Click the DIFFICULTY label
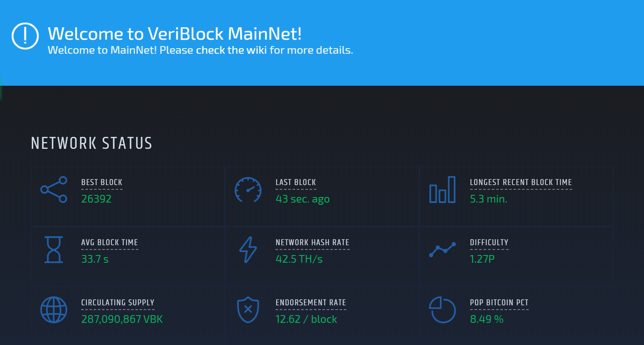The width and height of the screenshot is (644, 345). (489, 243)
